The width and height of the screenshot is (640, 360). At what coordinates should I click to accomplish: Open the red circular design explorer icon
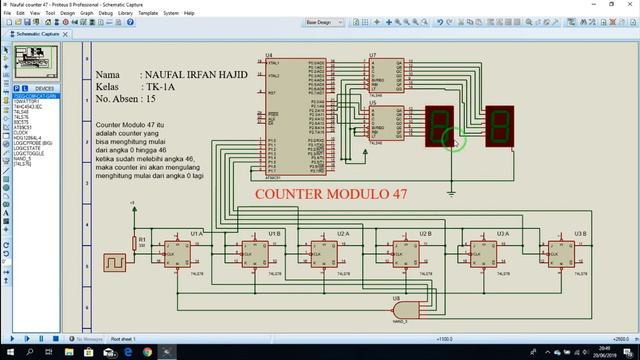pyautogui.click(x=66, y=22)
